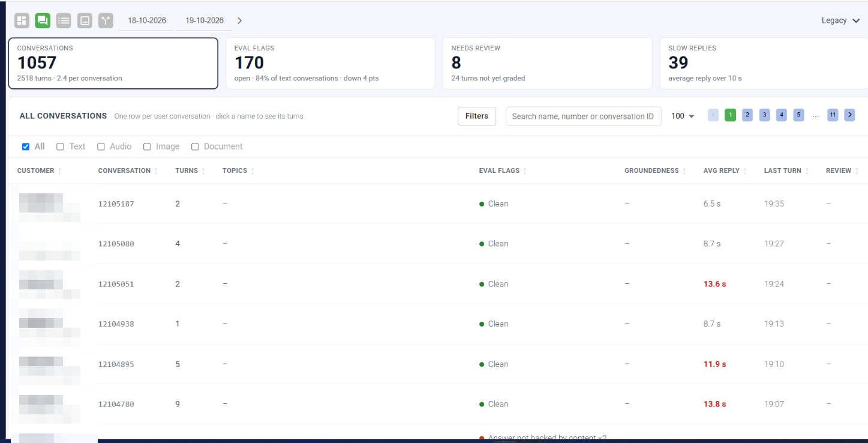Switch to the list view icon
The width and height of the screenshot is (868, 443).
(64, 20)
